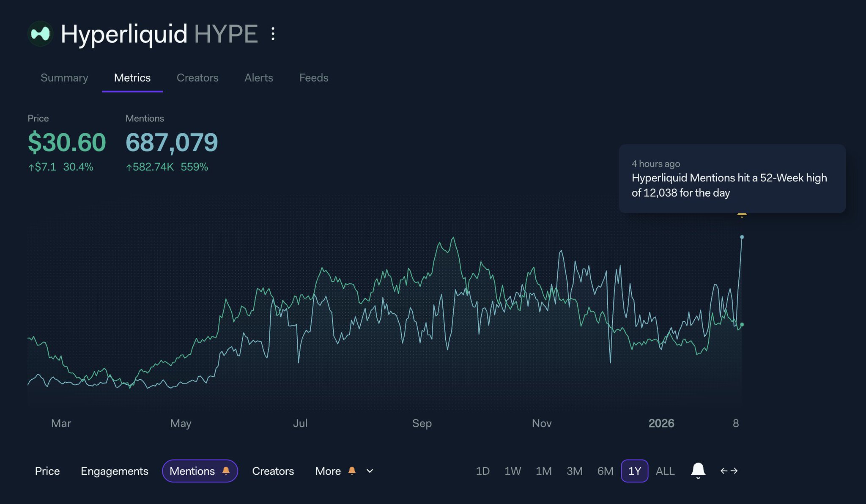Click the large alerts bell icon

[698, 471]
